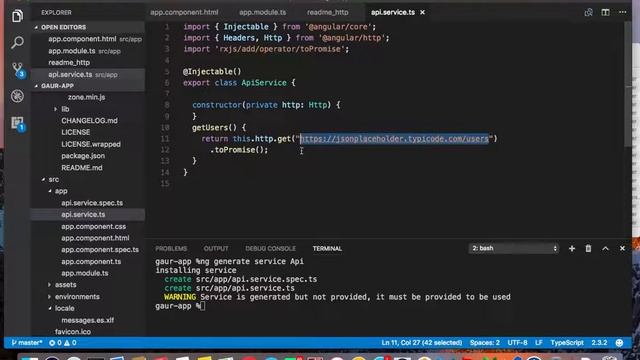This screenshot has height=360, width=640.
Task: Click the terminal prompt input line
Action: click(x=180, y=306)
